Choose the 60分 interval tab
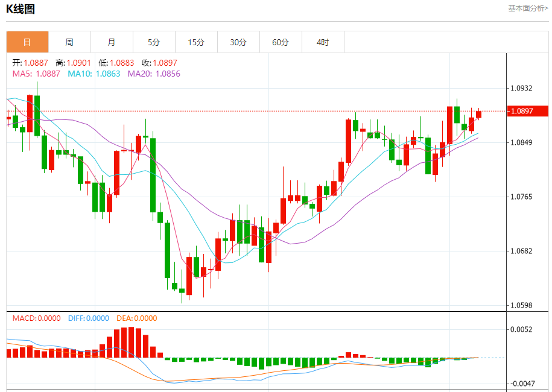The image size is (552, 392). point(281,42)
